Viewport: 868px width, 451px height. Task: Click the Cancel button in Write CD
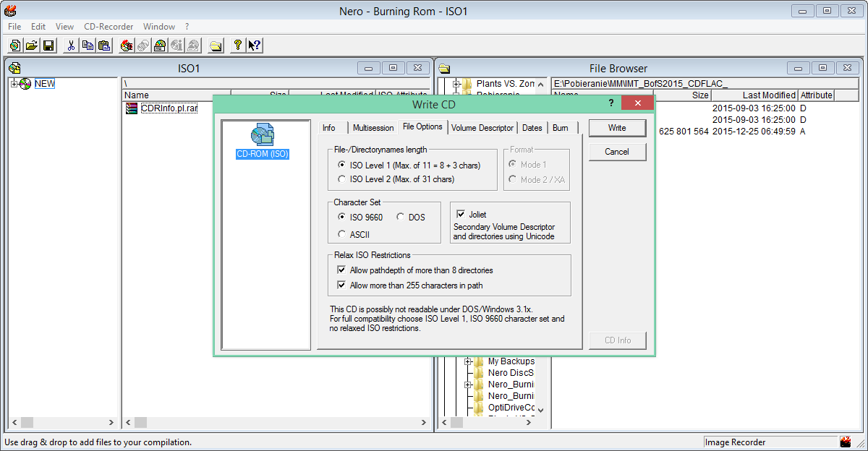click(617, 152)
